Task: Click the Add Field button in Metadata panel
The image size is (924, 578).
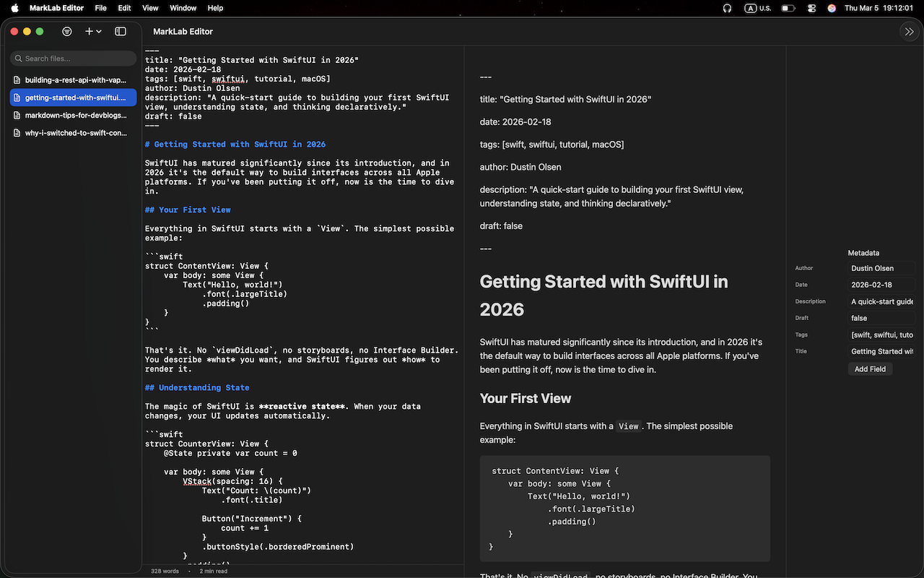Action: click(870, 368)
